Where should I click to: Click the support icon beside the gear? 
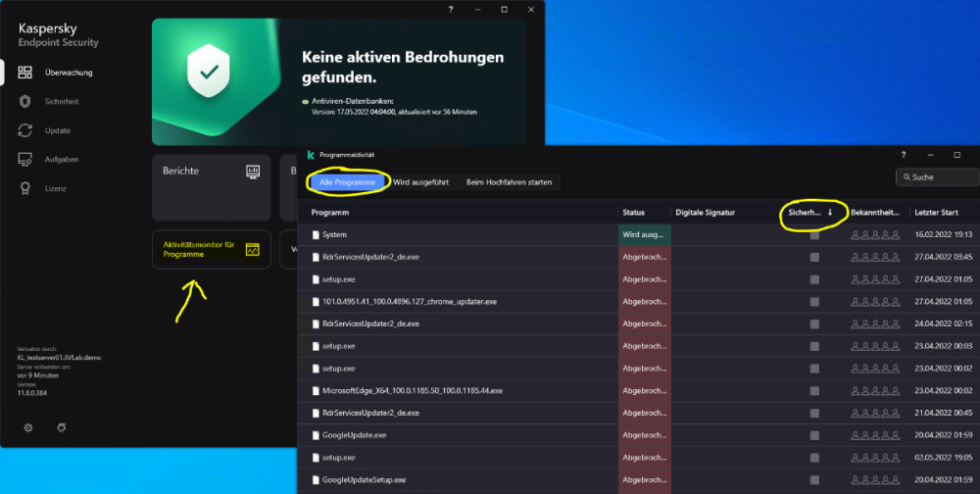pos(61,427)
